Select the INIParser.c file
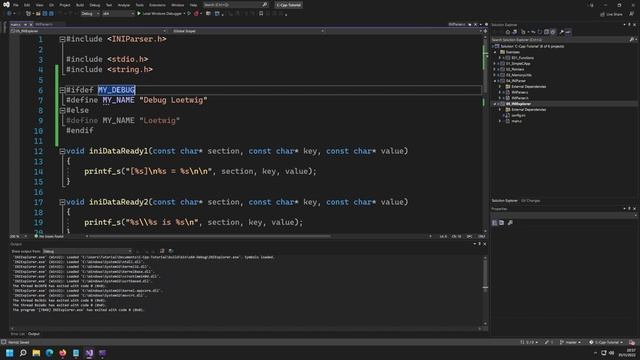 tap(520, 92)
